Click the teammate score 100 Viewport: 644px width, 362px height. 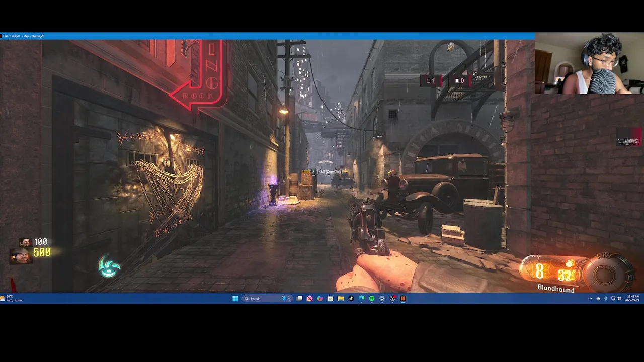[40, 242]
